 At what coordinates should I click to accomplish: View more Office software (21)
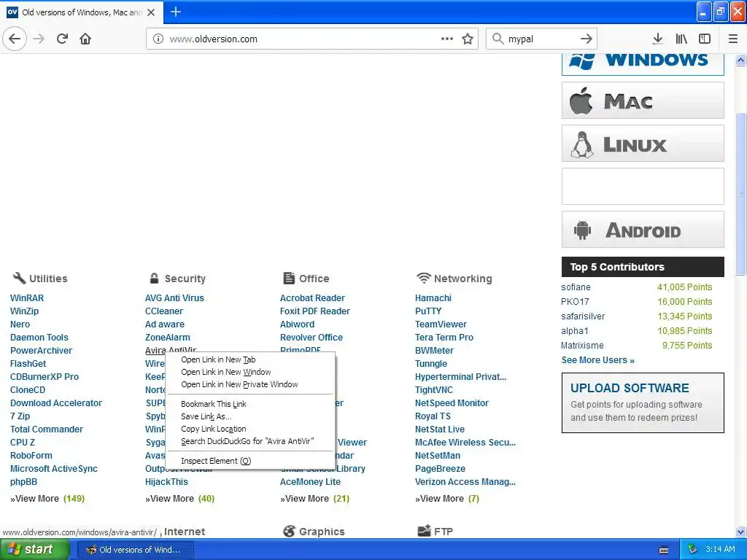pyautogui.click(x=314, y=499)
